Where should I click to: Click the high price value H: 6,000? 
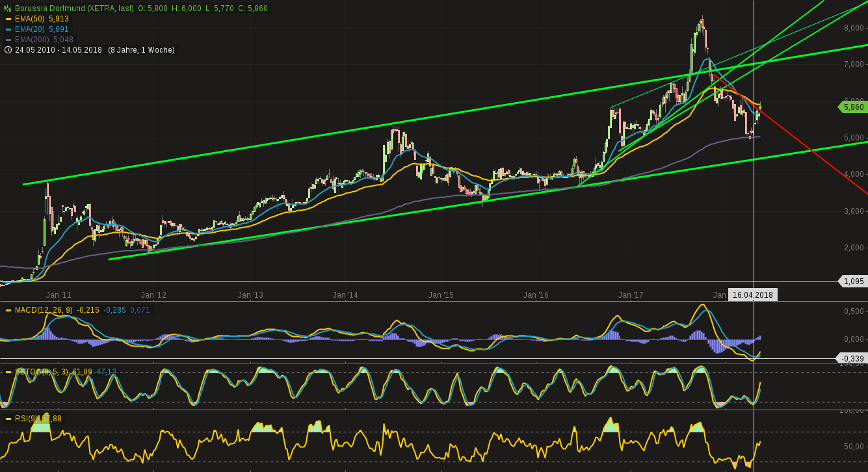pyautogui.click(x=187, y=8)
